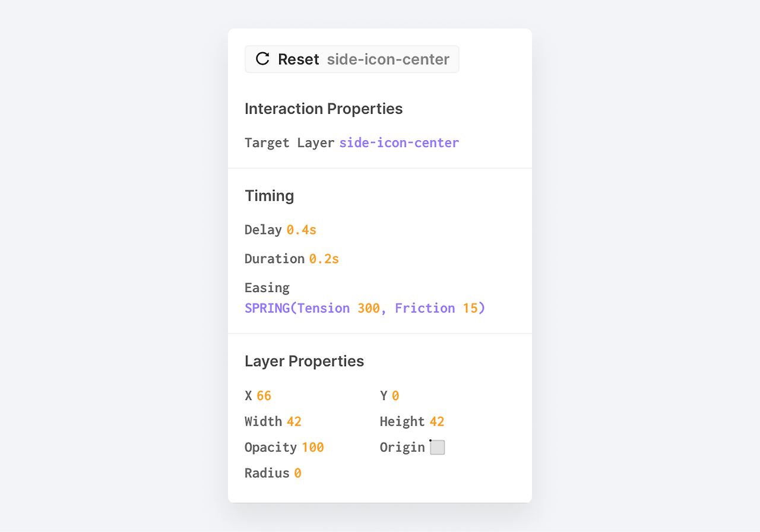This screenshot has height=532, width=760.
Task: Click the side-icon-center target layer link
Action: click(399, 143)
